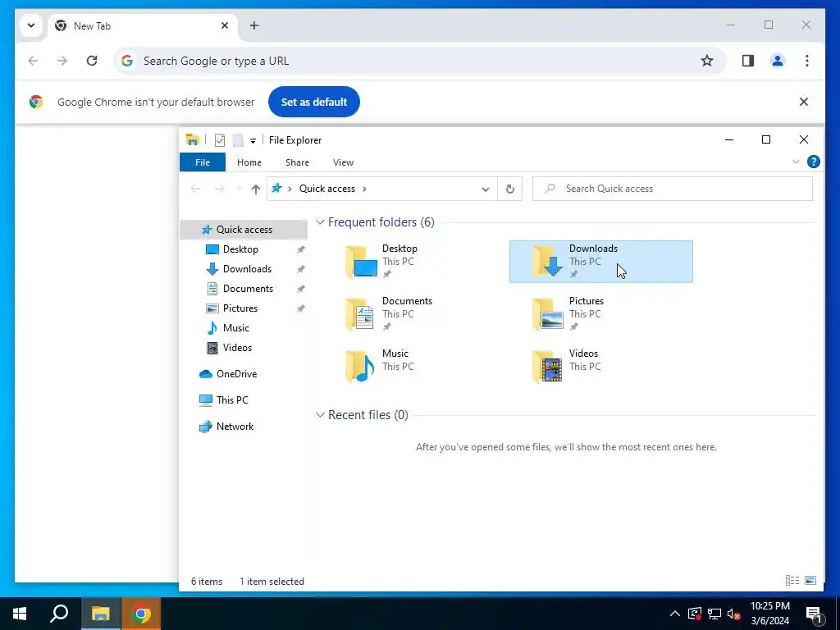This screenshot has height=630, width=840.
Task: Click Chrome forward navigation arrow
Action: pyautogui.click(x=62, y=61)
